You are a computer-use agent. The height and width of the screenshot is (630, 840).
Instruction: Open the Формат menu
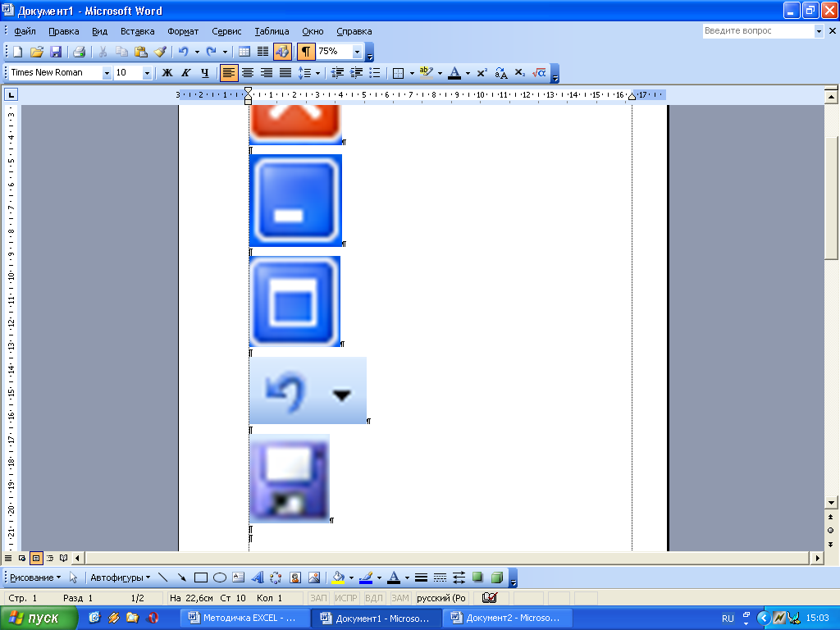tap(183, 31)
